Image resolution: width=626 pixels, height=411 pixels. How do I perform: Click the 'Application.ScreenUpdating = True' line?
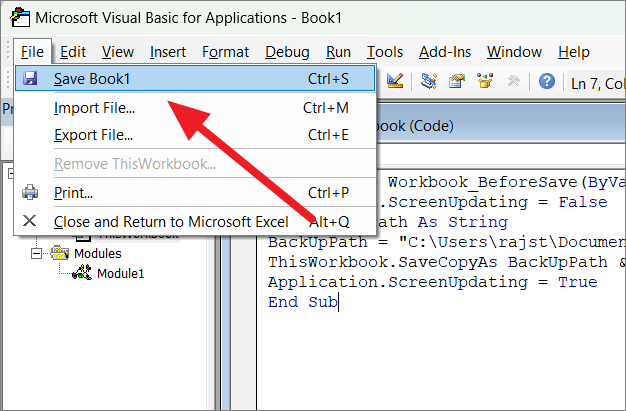pyautogui.click(x=432, y=282)
